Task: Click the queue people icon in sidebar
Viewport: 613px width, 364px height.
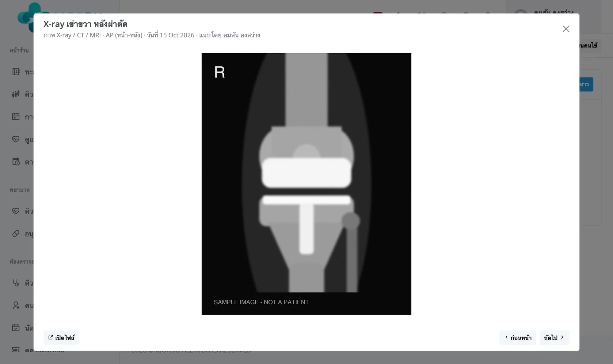Action: click(x=16, y=94)
